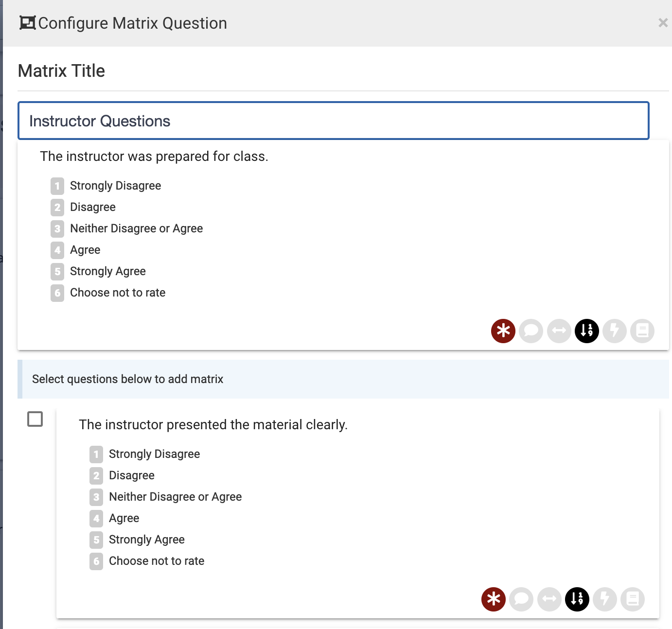Click 'Strongly Agree' under 'prepared for class'
Screen dimensions: 672x629
(108, 271)
